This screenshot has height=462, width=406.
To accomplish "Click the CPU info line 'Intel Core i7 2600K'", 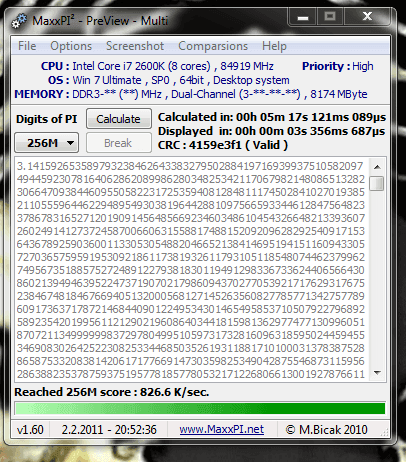I will pyautogui.click(x=157, y=66).
